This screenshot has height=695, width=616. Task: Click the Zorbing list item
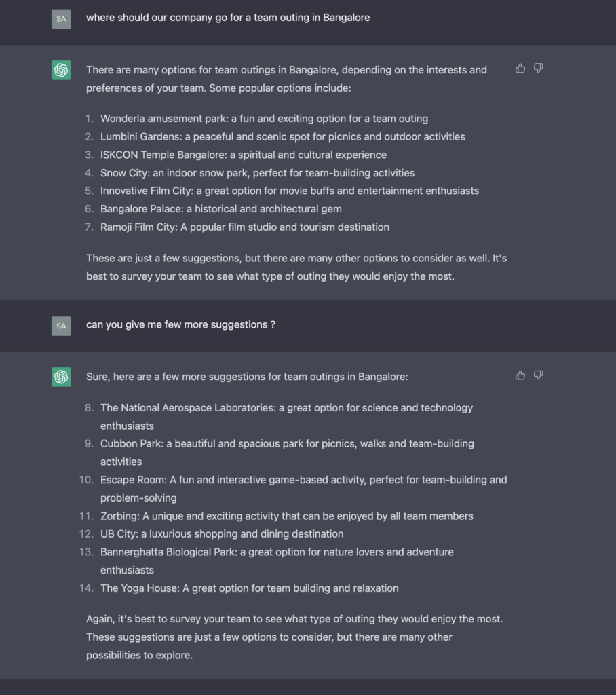coord(287,516)
